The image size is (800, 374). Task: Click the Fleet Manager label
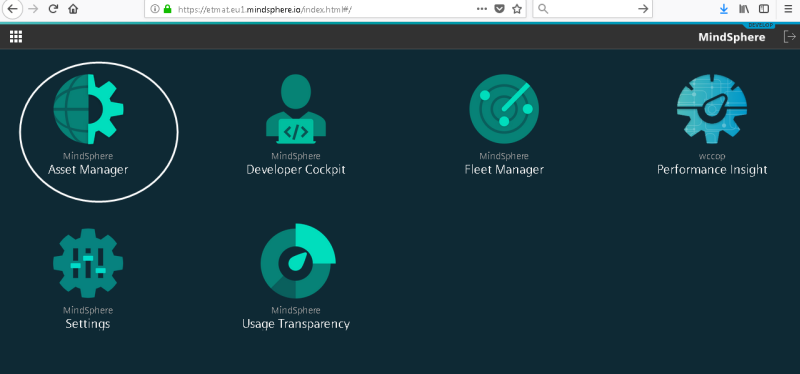pos(504,169)
